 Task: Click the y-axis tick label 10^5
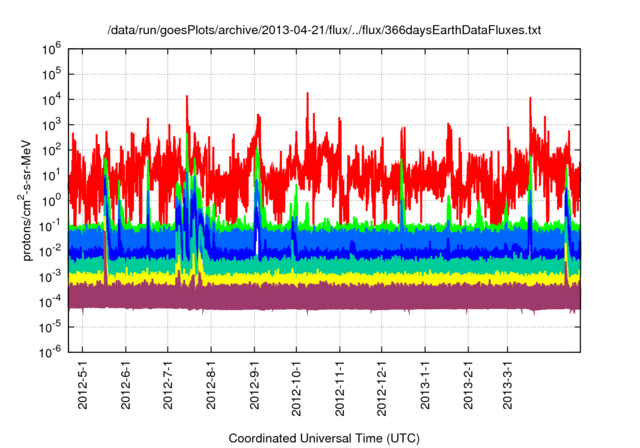(51, 75)
